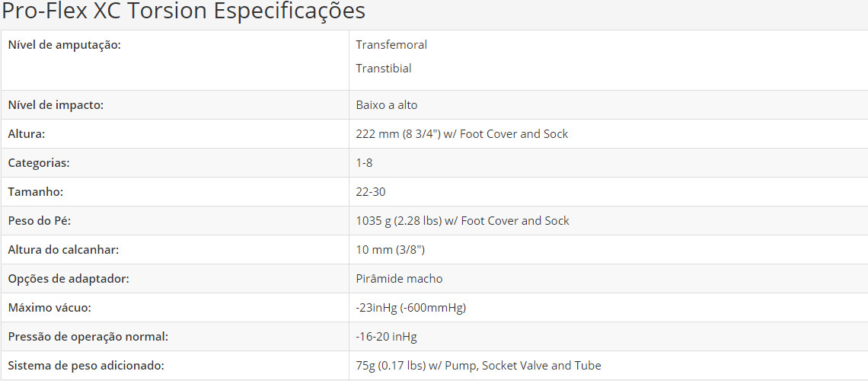Click the 222 mm height value
The image size is (868, 381).
(461, 134)
